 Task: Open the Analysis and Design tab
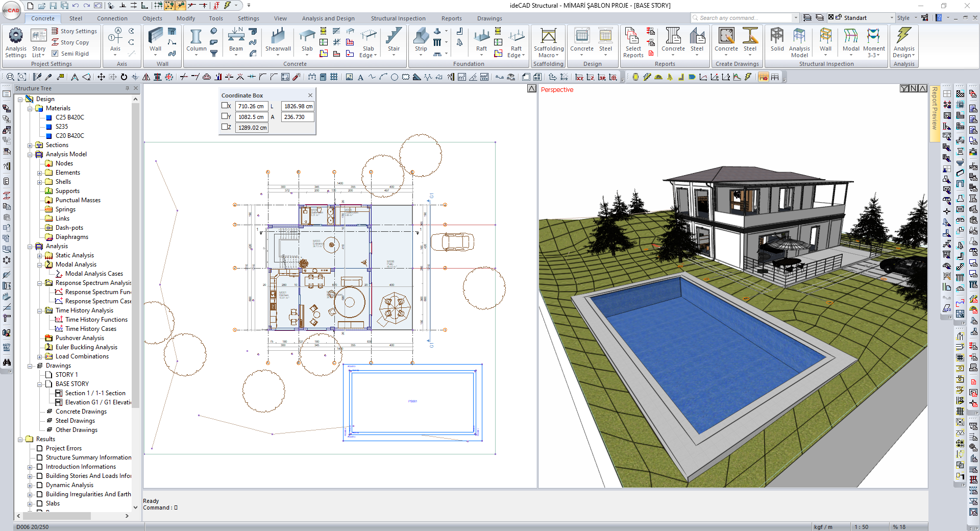(328, 18)
